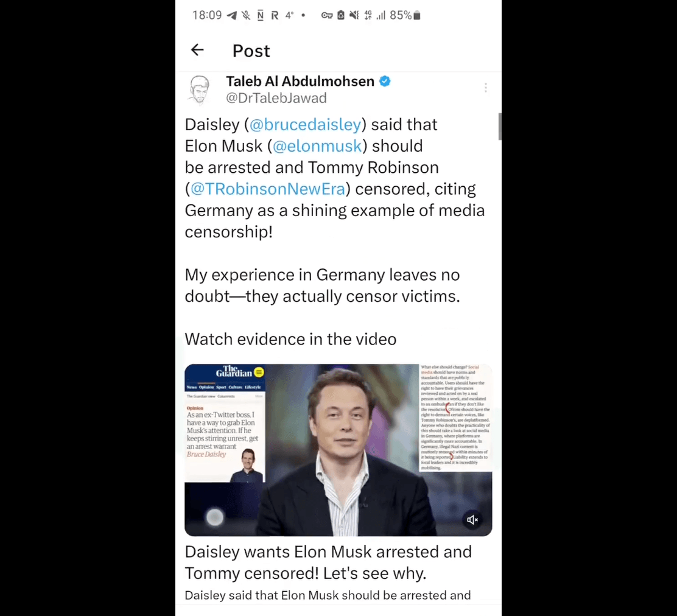Tap the battery indicator icon
This screenshot has height=616, width=677.
click(416, 16)
